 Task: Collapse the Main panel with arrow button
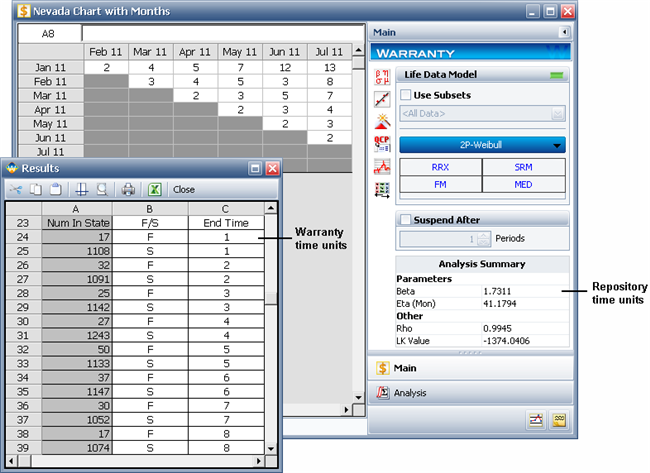point(563,33)
